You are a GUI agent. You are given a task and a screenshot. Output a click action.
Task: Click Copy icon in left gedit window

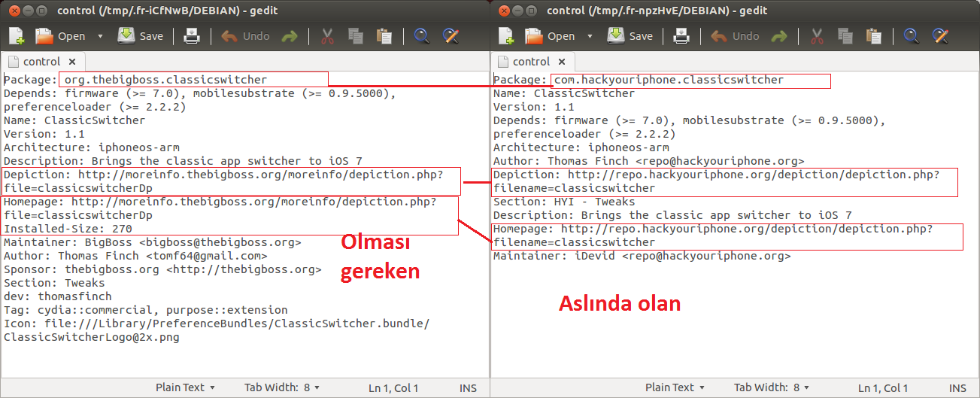356,36
